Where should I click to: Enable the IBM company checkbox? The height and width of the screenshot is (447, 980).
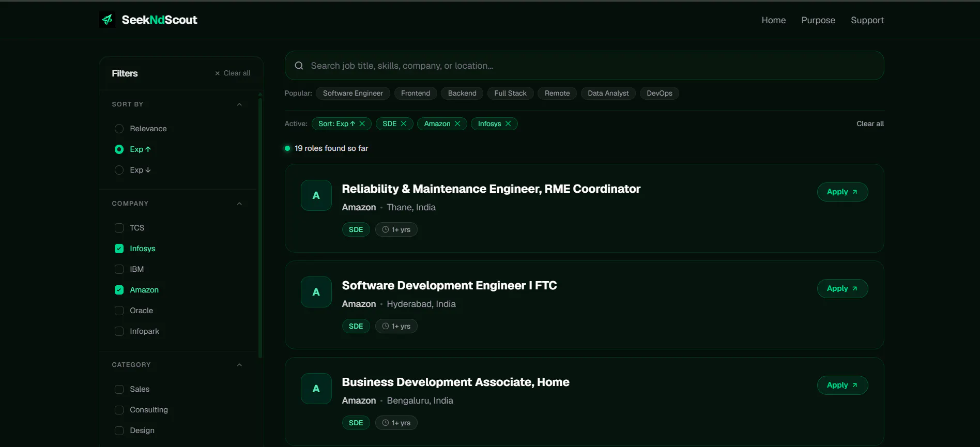[x=119, y=269]
